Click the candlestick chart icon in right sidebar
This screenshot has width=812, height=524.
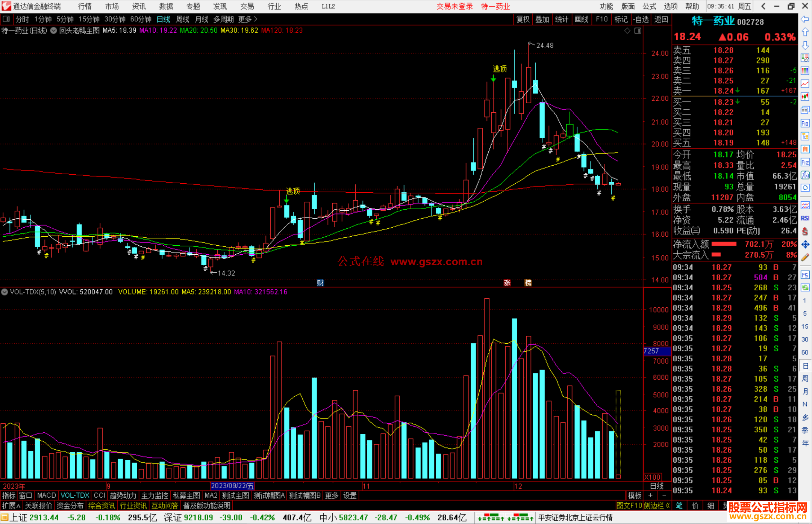[805, 97]
